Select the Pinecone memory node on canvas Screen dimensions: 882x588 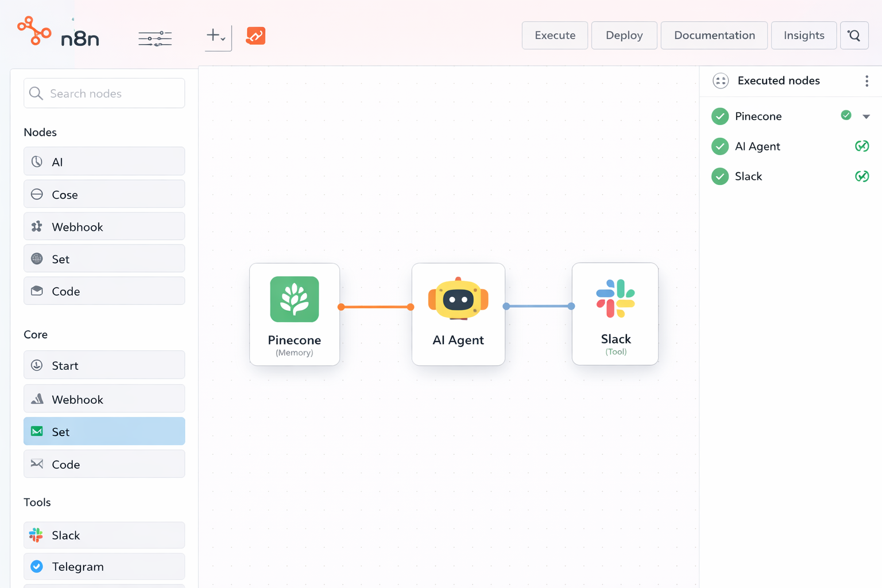(x=294, y=315)
